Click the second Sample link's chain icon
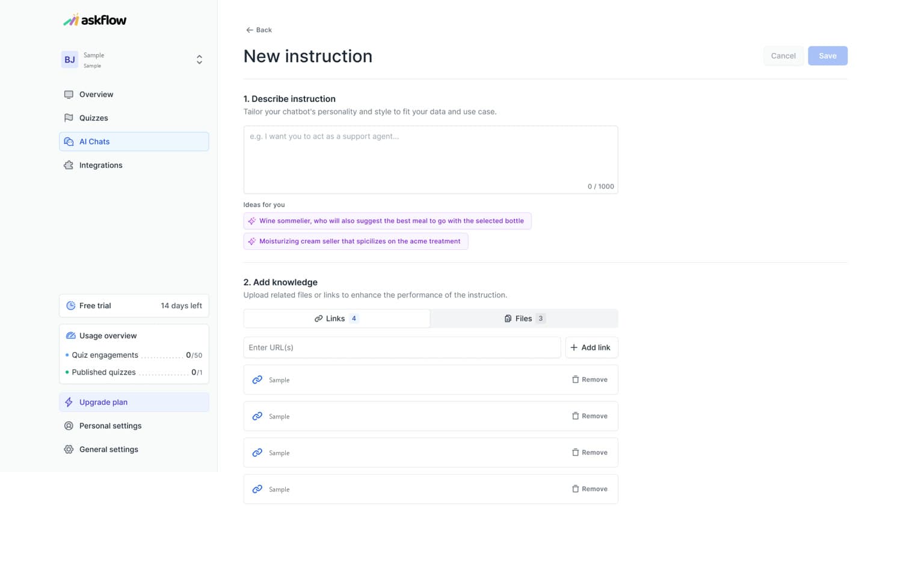The image size is (924, 578). tap(257, 416)
